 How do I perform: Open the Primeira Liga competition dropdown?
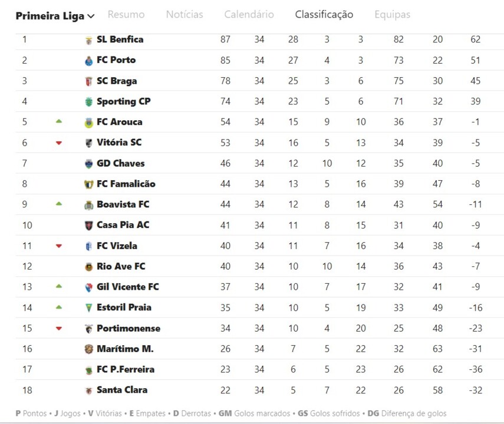click(x=55, y=16)
